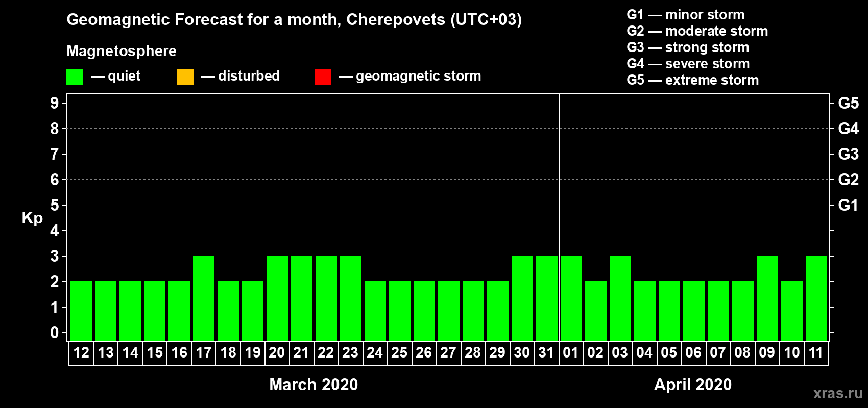Click the day label 04
The image size is (868, 408).
pos(645,352)
